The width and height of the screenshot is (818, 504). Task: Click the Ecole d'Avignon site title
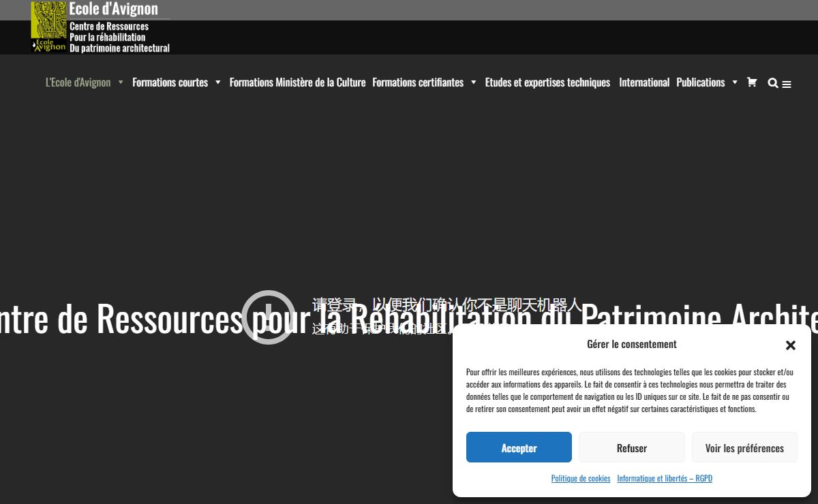click(114, 9)
